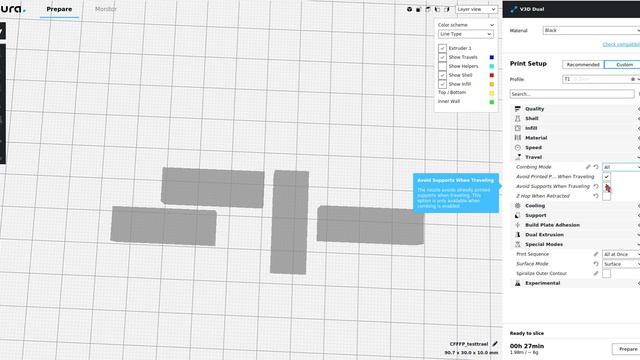Click the Quality category icon

[518, 109]
